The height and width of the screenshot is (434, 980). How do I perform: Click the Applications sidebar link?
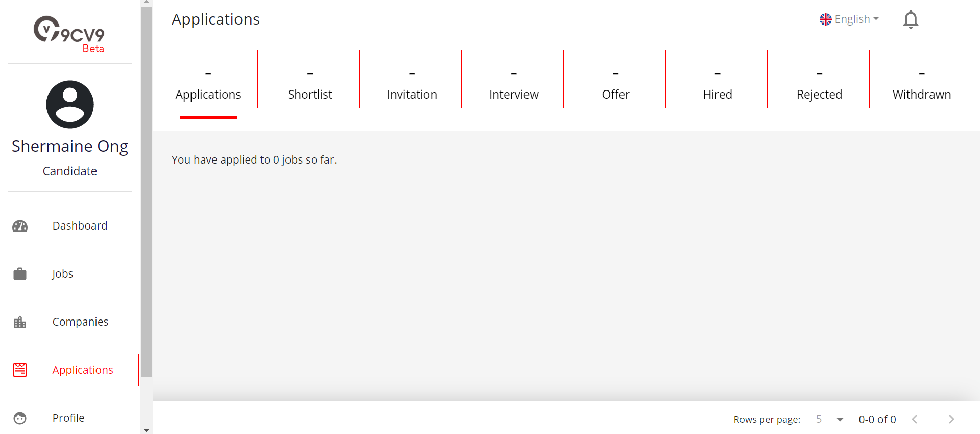click(x=82, y=370)
